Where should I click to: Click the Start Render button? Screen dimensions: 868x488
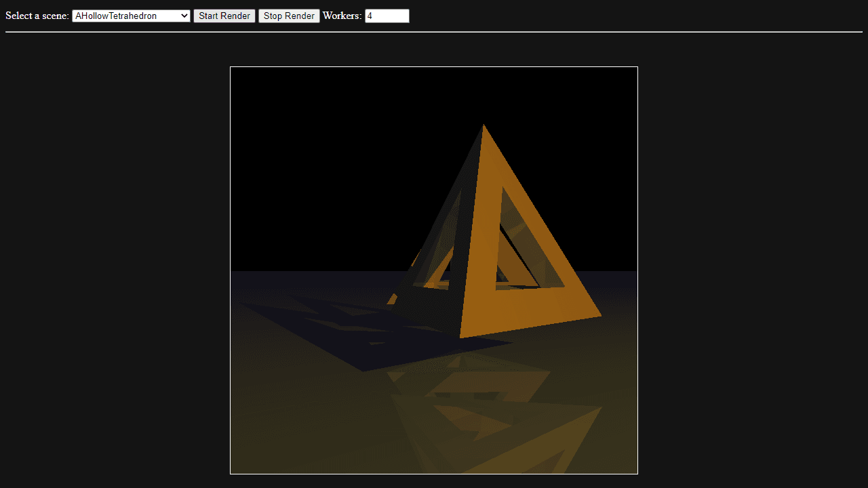[224, 16]
